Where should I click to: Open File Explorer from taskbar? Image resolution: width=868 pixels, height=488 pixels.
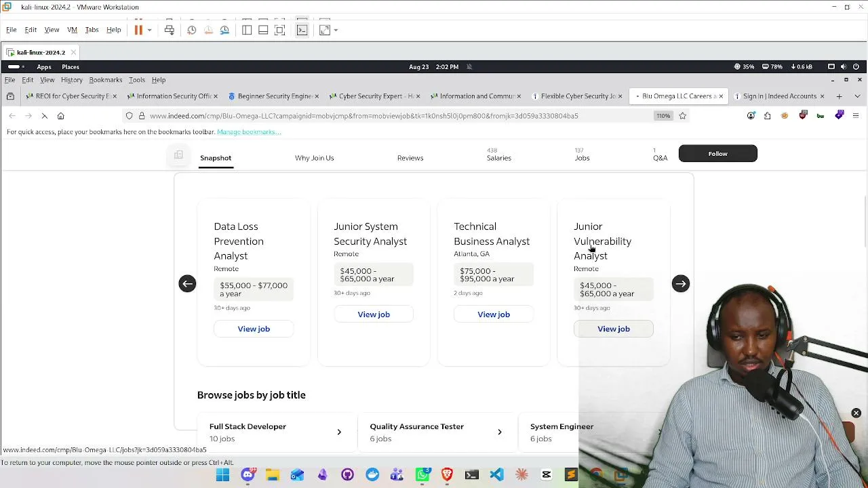tap(273, 475)
